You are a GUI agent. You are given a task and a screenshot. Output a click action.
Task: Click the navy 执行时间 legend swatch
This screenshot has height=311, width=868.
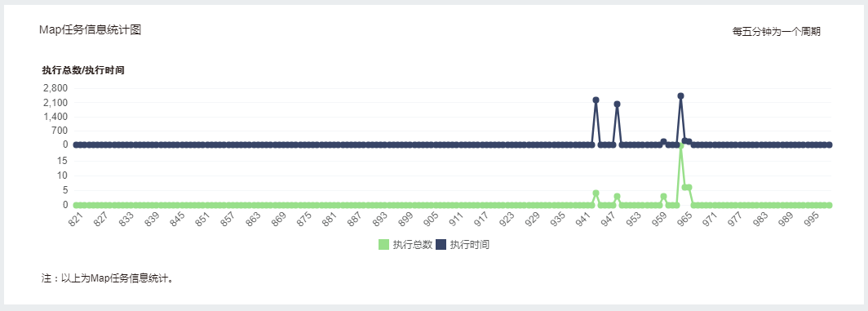point(441,245)
